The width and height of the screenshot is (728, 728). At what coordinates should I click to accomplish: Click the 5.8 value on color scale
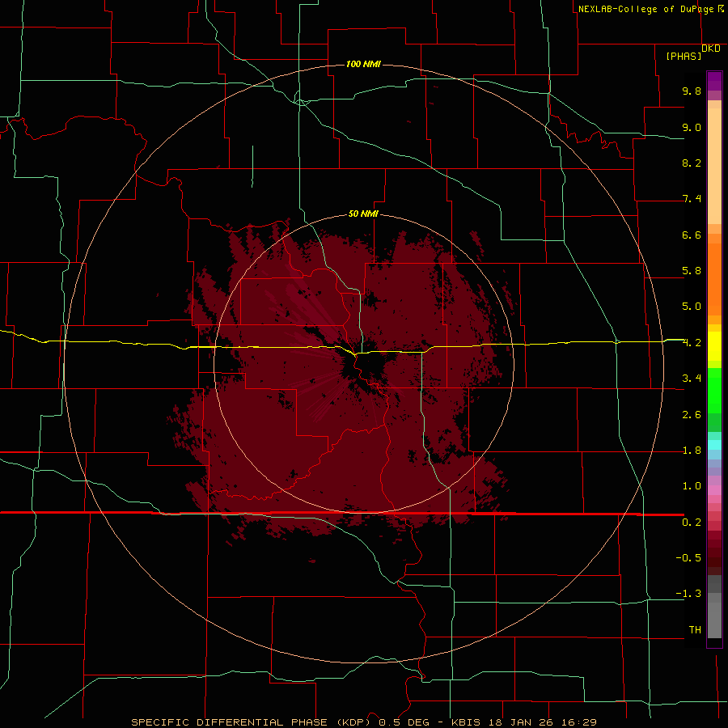pyautogui.click(x=692, y=271)
